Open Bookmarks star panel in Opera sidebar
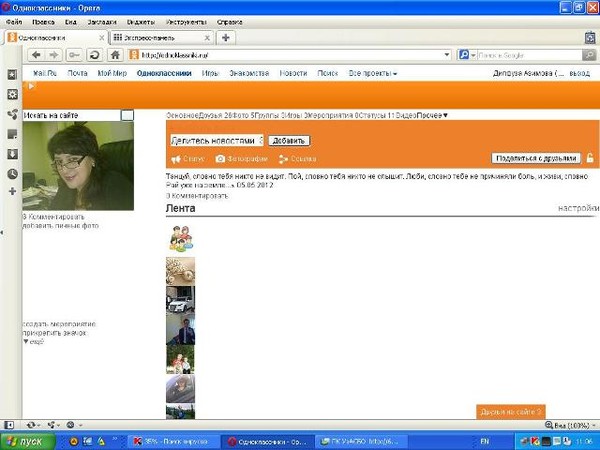This screenshot has width=600, height=450. pyautogui.click(x=12, y=74)
